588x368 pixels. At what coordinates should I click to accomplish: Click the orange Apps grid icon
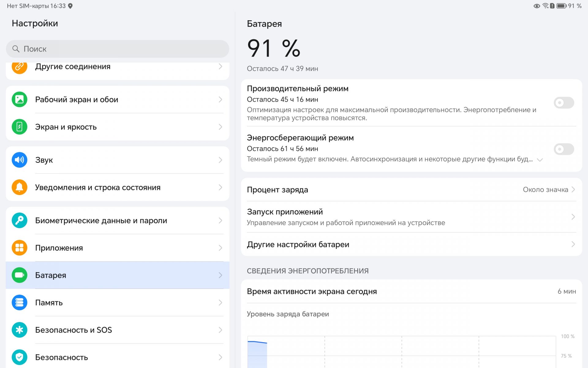(x=19, y=247)
